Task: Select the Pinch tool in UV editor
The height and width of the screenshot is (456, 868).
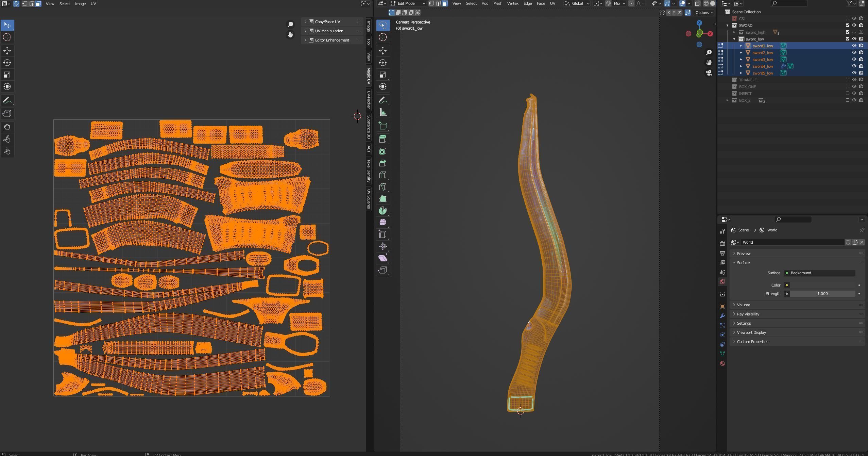Action: 7,151
